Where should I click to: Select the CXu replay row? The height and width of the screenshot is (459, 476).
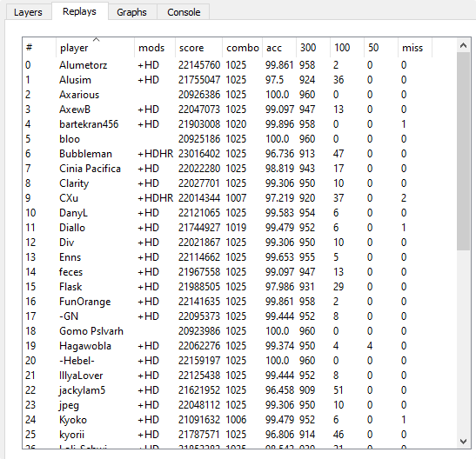click(x=239, y=198)
